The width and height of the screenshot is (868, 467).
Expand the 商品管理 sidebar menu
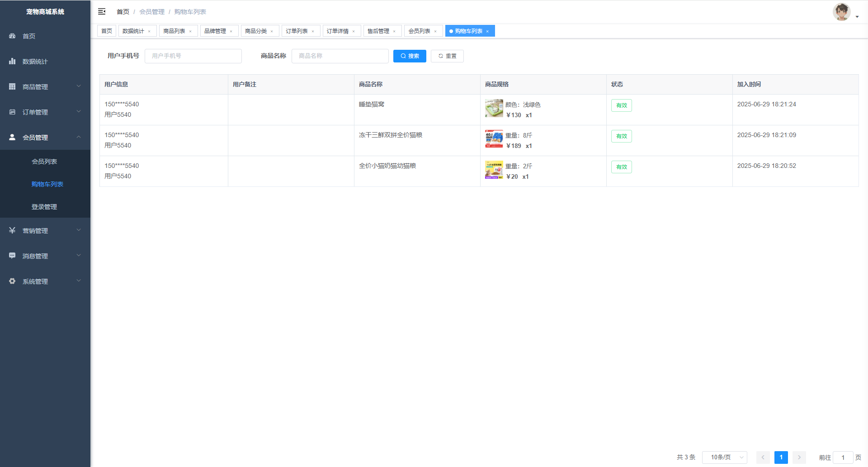(45, 86)
